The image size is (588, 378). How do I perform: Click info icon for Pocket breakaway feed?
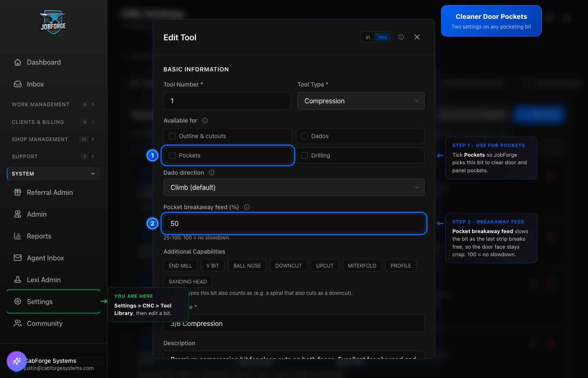coord(247,207)
